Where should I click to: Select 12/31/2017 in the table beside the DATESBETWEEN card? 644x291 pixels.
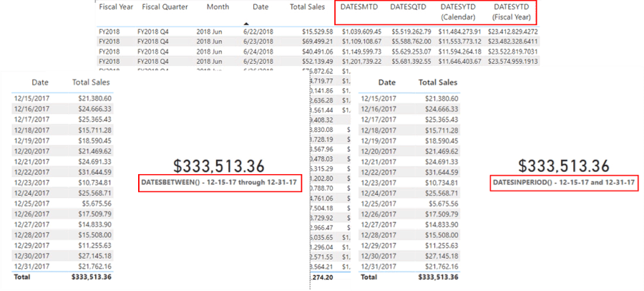32,267
